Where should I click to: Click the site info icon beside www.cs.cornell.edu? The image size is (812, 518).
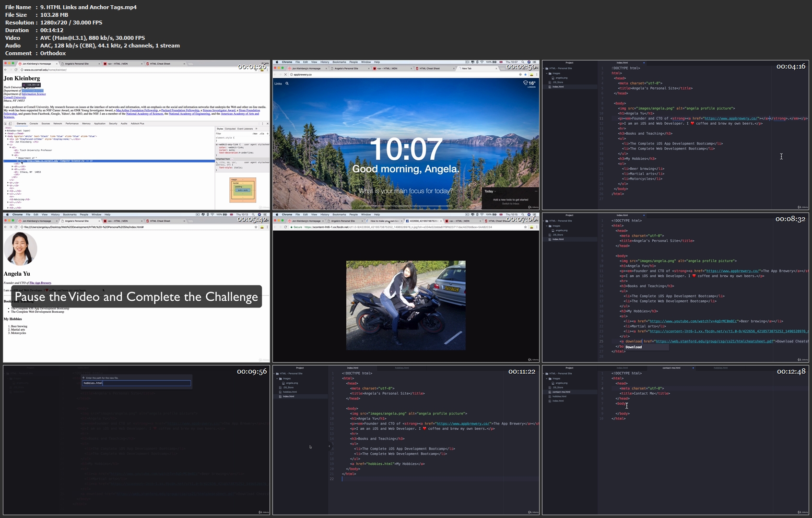pos(22,70)
